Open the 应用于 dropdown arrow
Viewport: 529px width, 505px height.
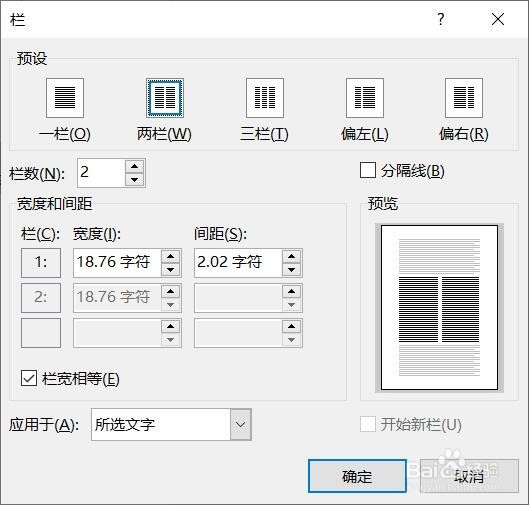click(x=241, y=424)
